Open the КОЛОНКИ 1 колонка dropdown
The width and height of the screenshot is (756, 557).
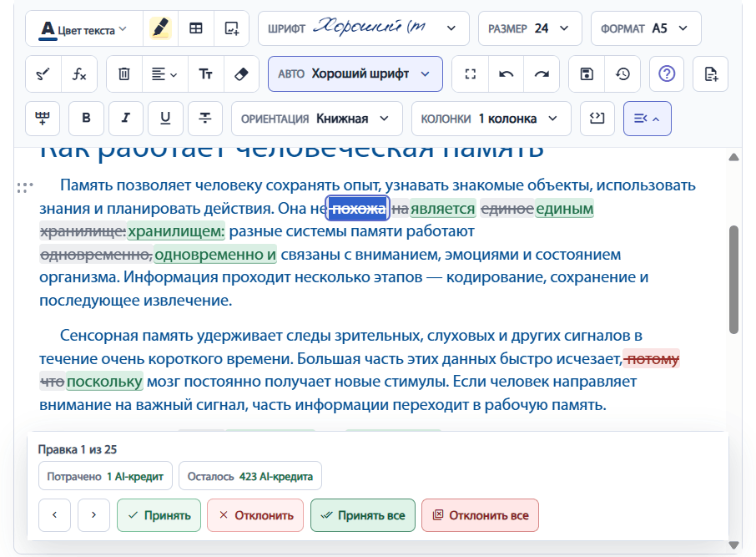[x=491, y=119]
